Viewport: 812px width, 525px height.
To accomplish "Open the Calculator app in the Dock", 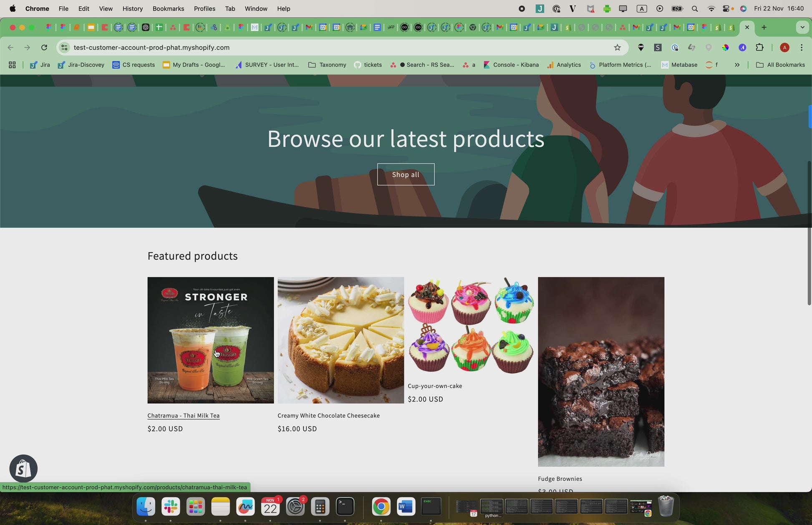I will tap(320, 507).
